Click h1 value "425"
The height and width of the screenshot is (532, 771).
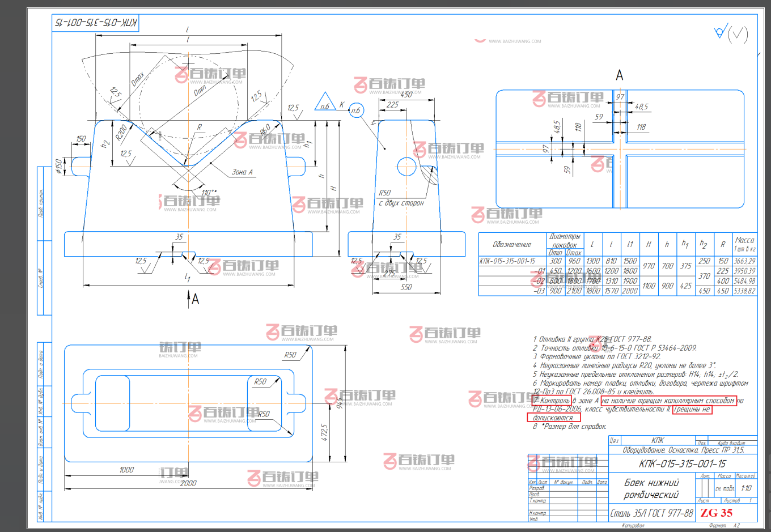click(686, 286)
